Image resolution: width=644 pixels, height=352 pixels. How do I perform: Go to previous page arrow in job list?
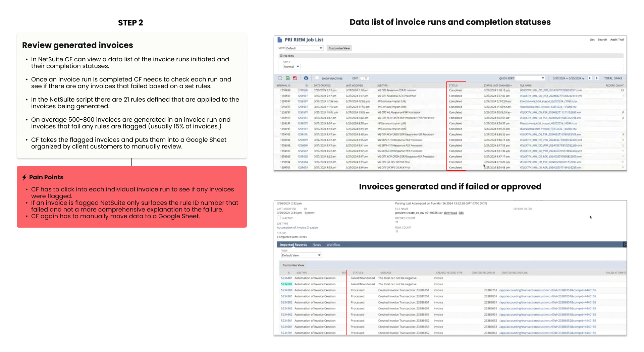[590, 78]
